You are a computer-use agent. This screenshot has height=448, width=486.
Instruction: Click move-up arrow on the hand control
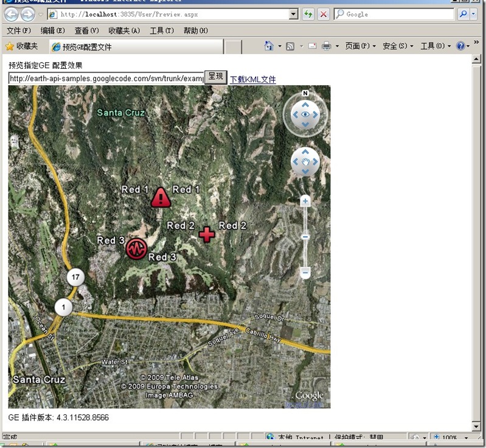click(x=305, y=152)
